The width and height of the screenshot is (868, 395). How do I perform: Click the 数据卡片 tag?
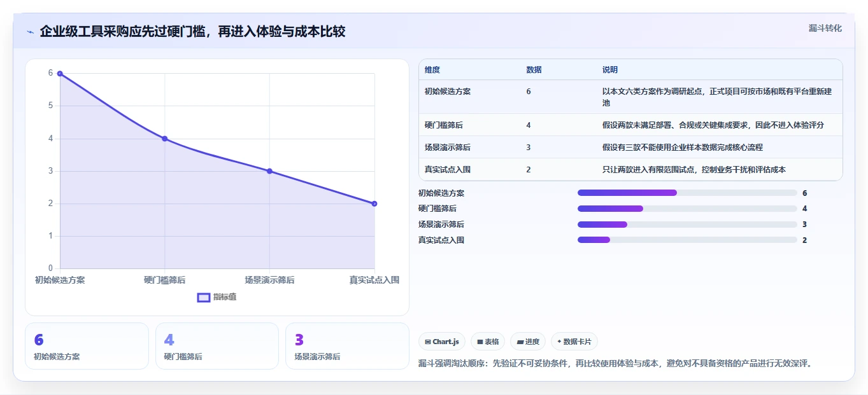click(x=574, y=342)
